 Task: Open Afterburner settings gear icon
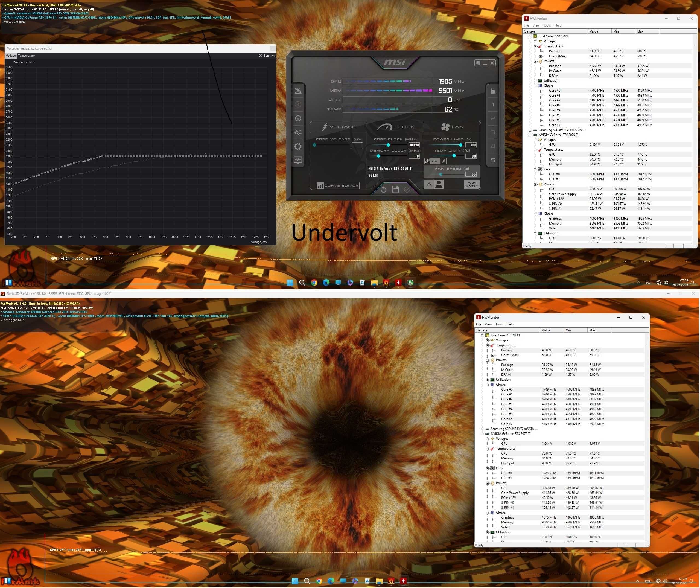click(x=298, y=147)
